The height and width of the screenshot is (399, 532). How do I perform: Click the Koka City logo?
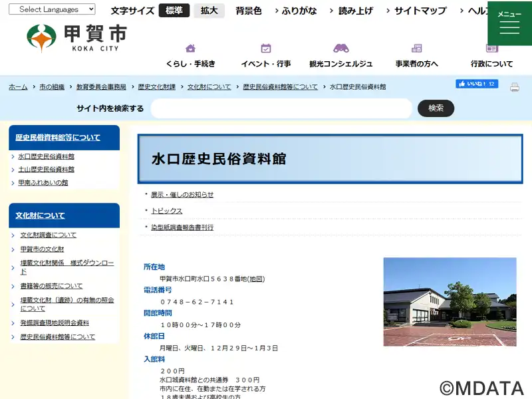[76, 38]
